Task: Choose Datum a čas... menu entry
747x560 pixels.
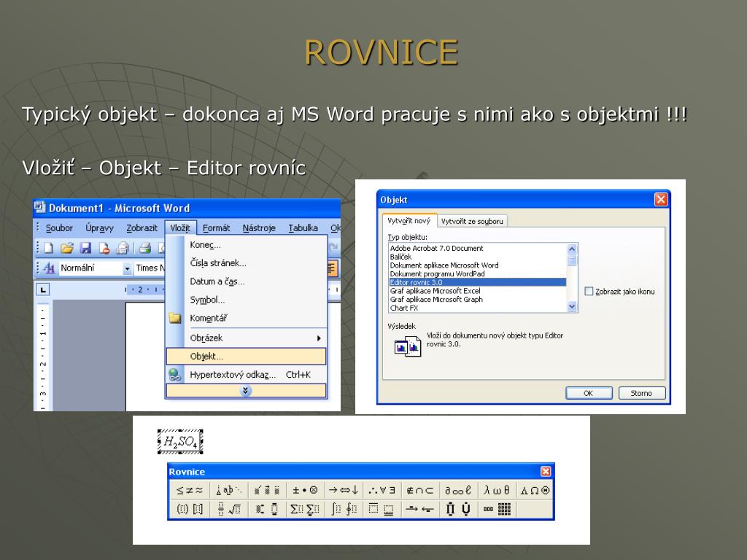Action: point(246,281)
